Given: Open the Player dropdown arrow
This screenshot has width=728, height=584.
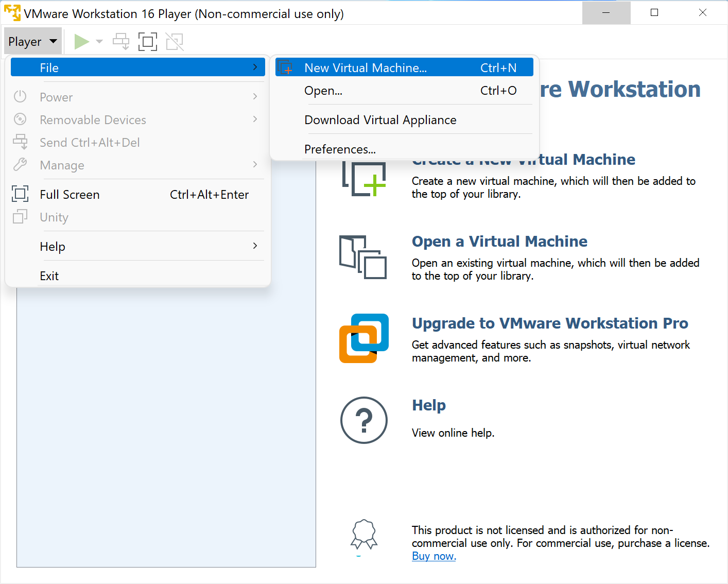Looking at the screenshot, I should 53,41.
